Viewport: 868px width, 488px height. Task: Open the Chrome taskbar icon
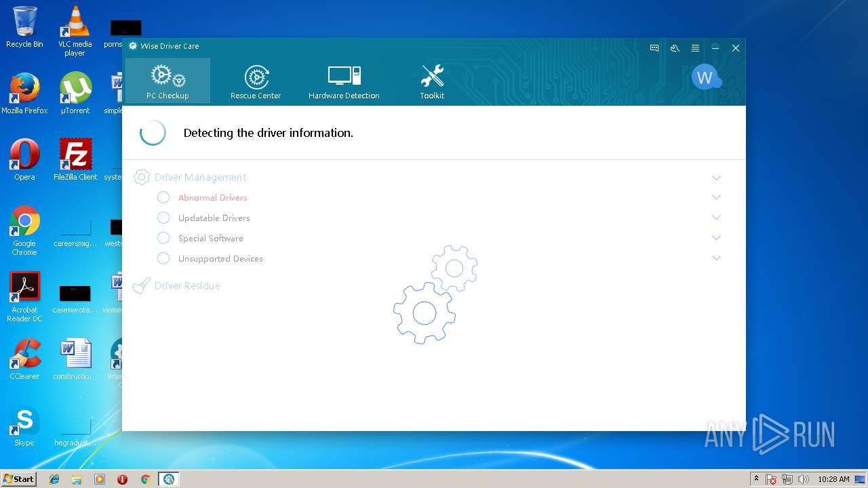[145, 479]
